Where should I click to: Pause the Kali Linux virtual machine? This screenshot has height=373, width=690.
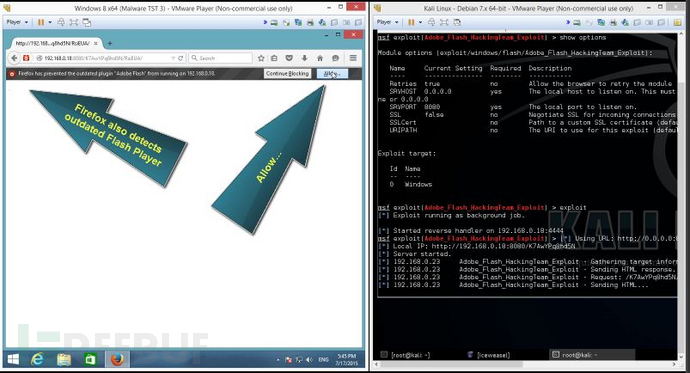[x=411, y=22]
